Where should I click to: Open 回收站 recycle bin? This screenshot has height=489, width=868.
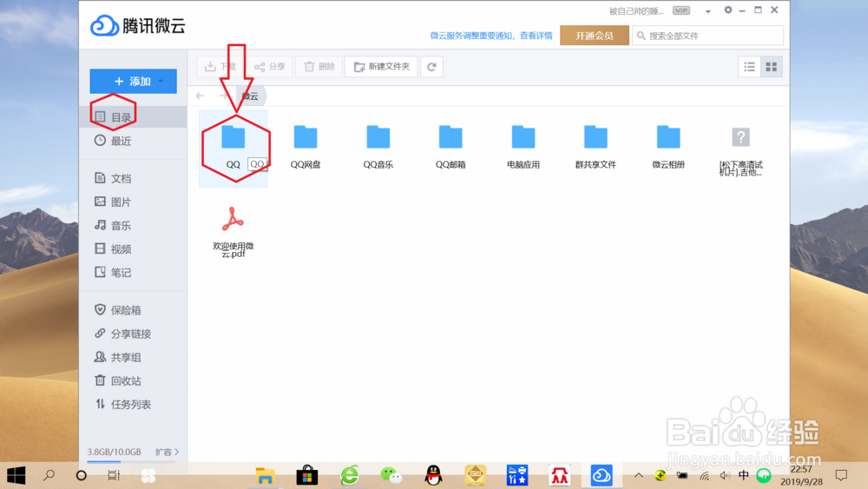(133, 380)
